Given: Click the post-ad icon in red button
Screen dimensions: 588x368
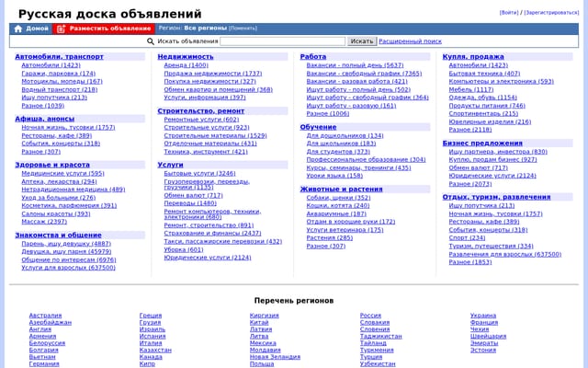Looking at the screenshot, I should (62, 29).
